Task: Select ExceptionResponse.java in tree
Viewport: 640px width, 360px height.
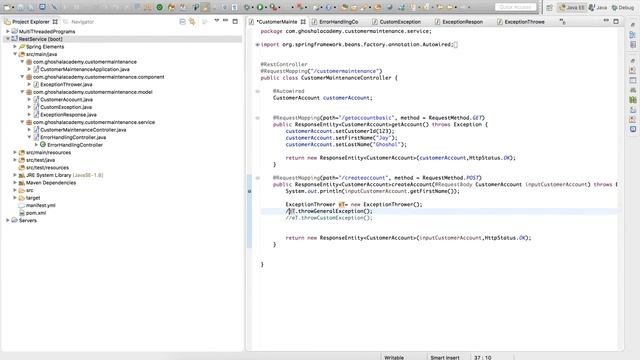Action: coord(68,115)
